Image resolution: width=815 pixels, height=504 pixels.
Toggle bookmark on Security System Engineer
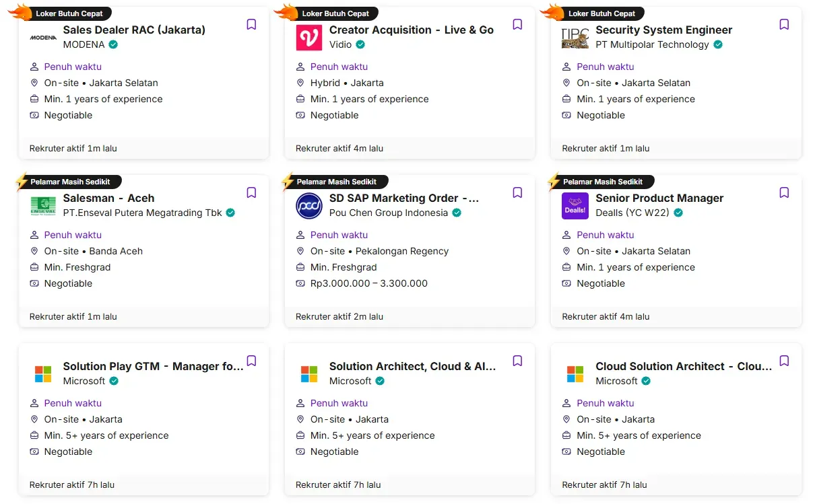[x=784, y=25]
